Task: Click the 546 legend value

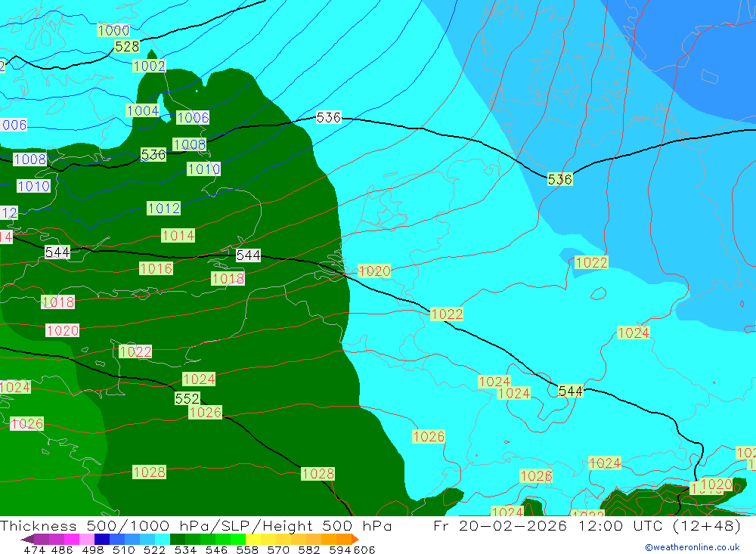Action: pos(216,550)
